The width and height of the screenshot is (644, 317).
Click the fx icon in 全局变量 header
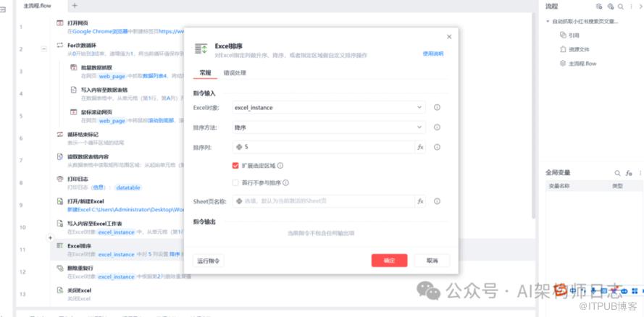(629, 173)
